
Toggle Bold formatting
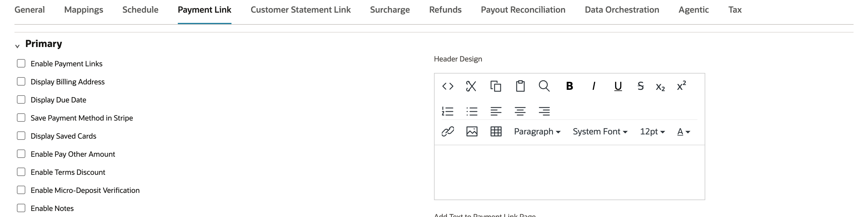569,86
